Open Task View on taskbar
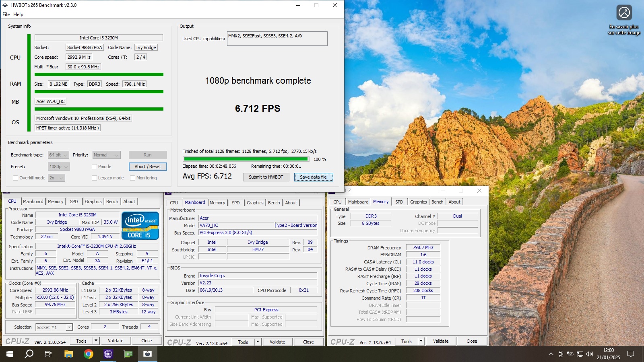 [x=48, y=354]
